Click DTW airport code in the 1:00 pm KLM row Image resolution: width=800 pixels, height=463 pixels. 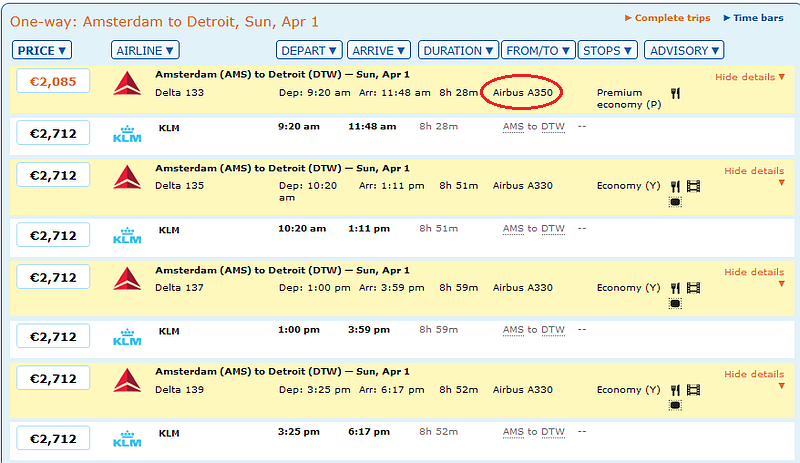point(553,330)
